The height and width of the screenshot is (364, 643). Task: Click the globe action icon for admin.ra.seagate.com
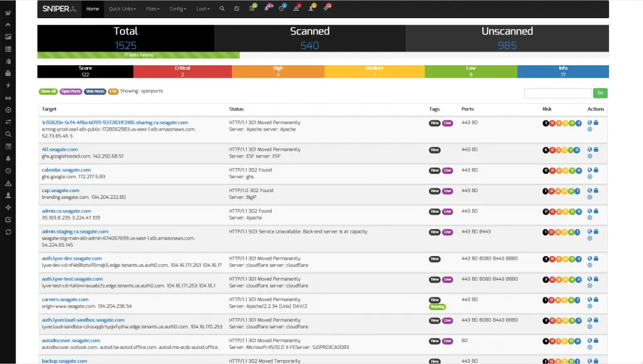tap(590, 211)
